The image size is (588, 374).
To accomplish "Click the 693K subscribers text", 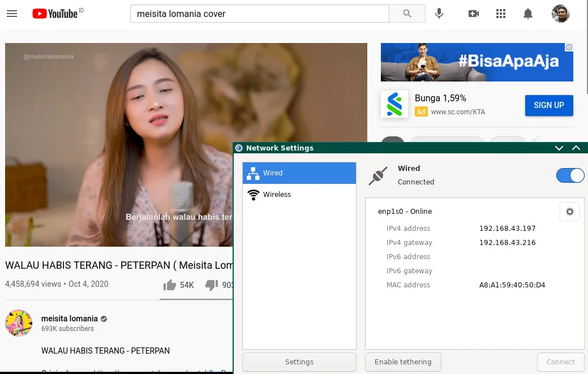I will (x=67, y=329).
